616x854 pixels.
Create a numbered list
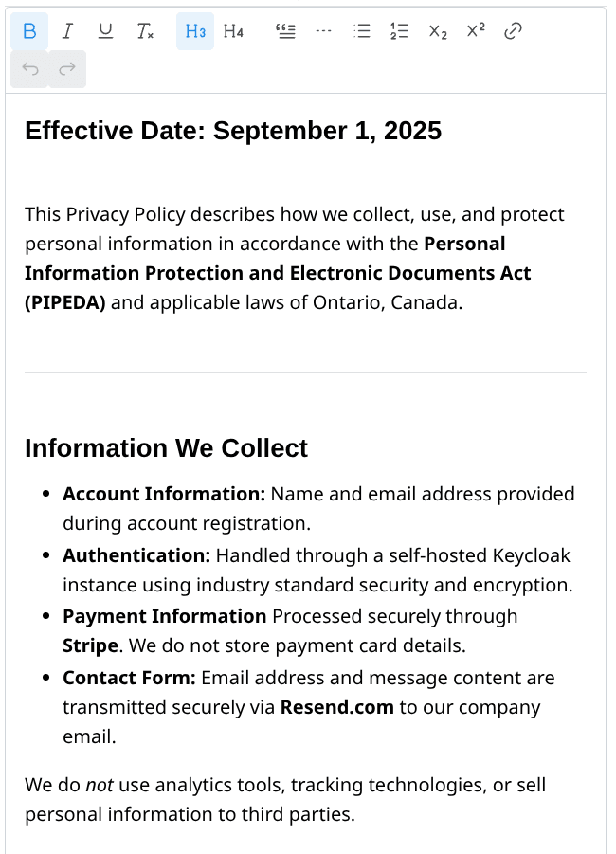[x=399, y=31]
